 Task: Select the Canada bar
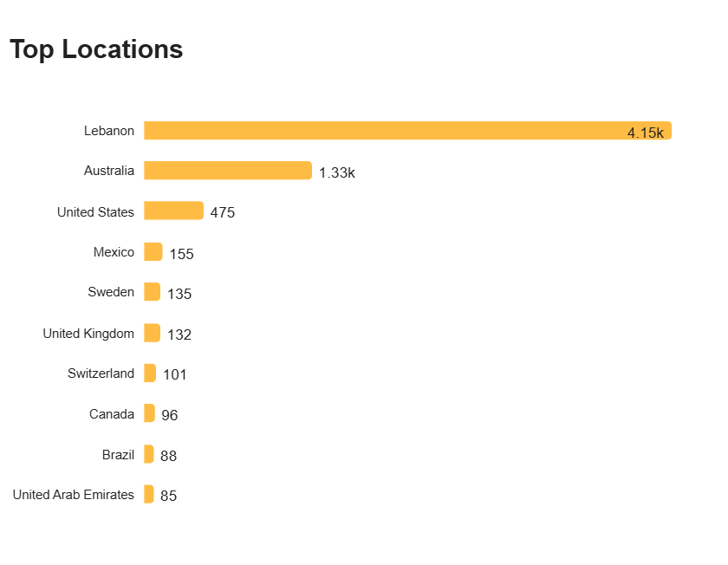click(149, 413)
